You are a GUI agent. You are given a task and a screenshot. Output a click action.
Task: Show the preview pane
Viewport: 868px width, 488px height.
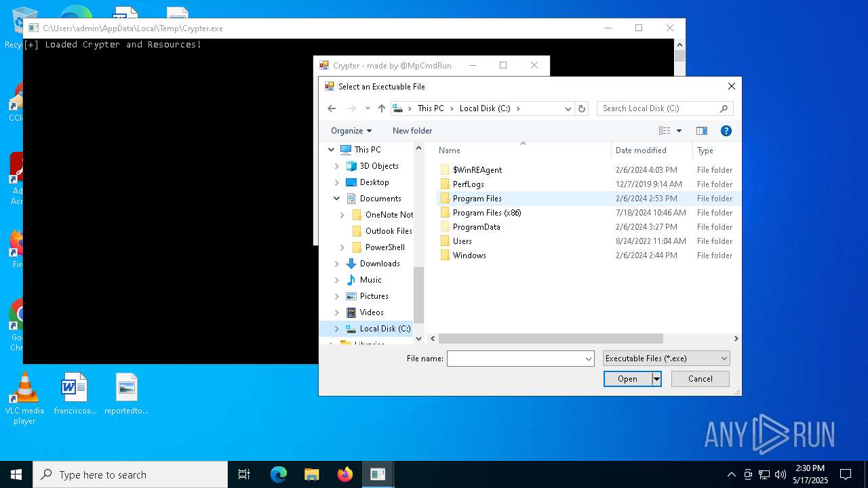click(702, 131)
